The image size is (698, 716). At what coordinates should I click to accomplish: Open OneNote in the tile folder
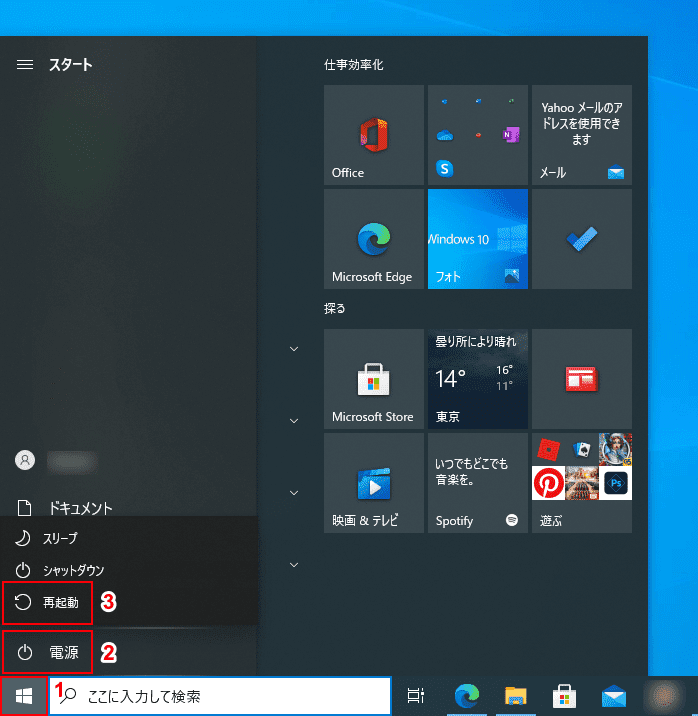[x=511, y=135]
